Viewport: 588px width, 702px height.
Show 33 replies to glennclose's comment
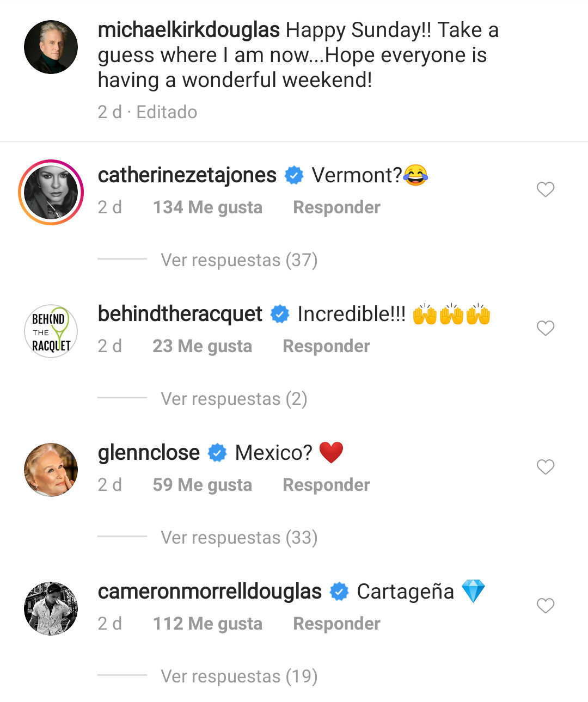coord(239,538)
